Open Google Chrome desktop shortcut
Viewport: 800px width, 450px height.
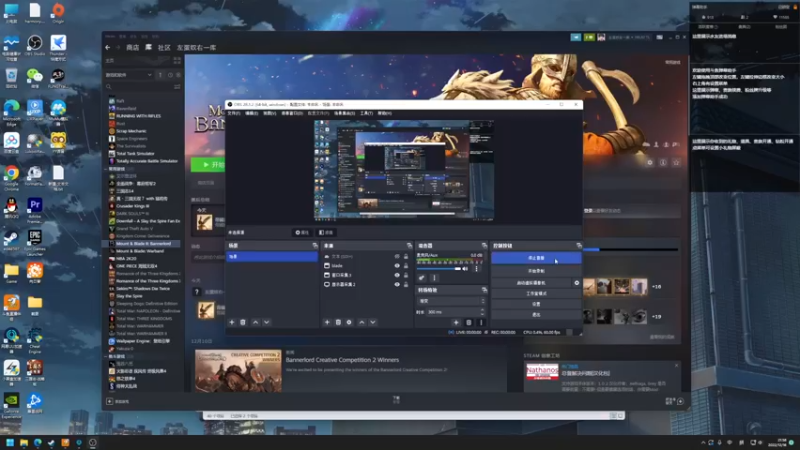tap(11, 178)
